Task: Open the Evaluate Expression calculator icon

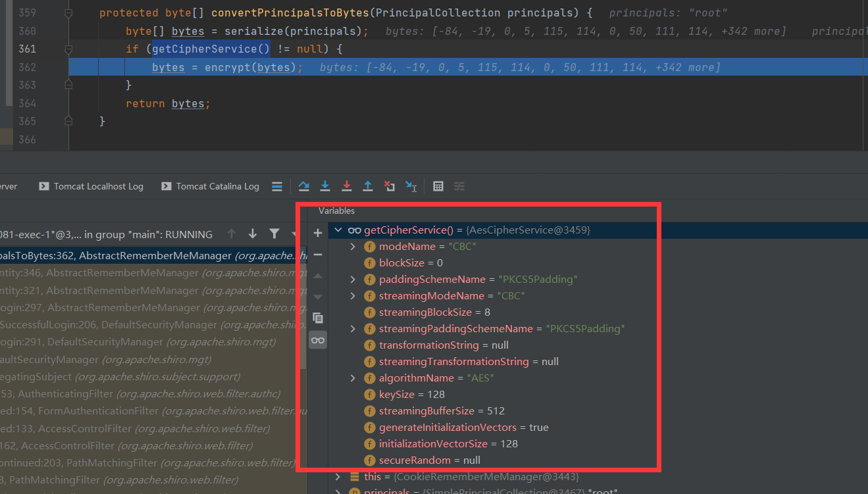Action: (x=438, y=187)
